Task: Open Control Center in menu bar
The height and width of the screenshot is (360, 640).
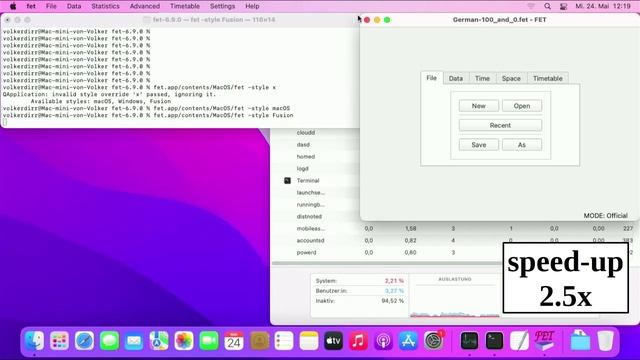Action: (563, 6)
